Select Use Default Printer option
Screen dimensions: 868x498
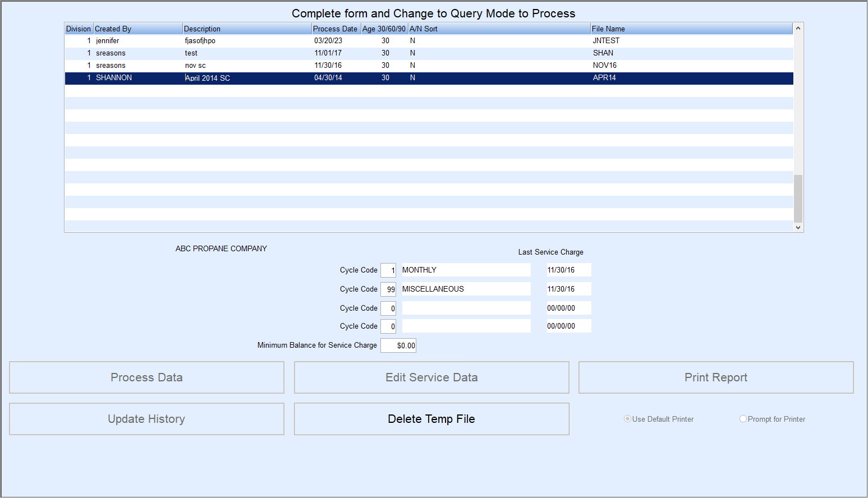[x=627, y=419]
